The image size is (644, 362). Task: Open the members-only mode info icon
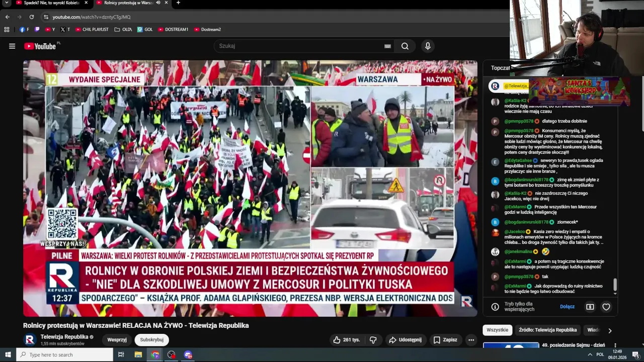click(x=495, y=307)
